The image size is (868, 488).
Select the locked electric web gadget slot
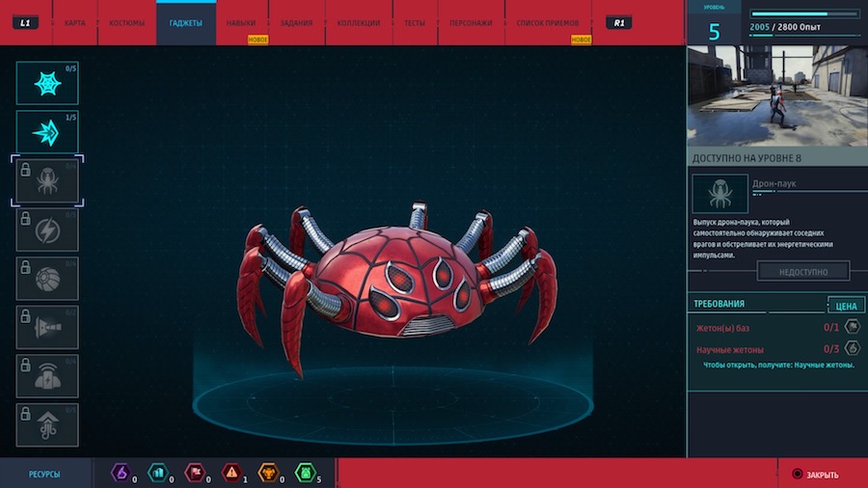pyautogui.click(x=47, y=230)
